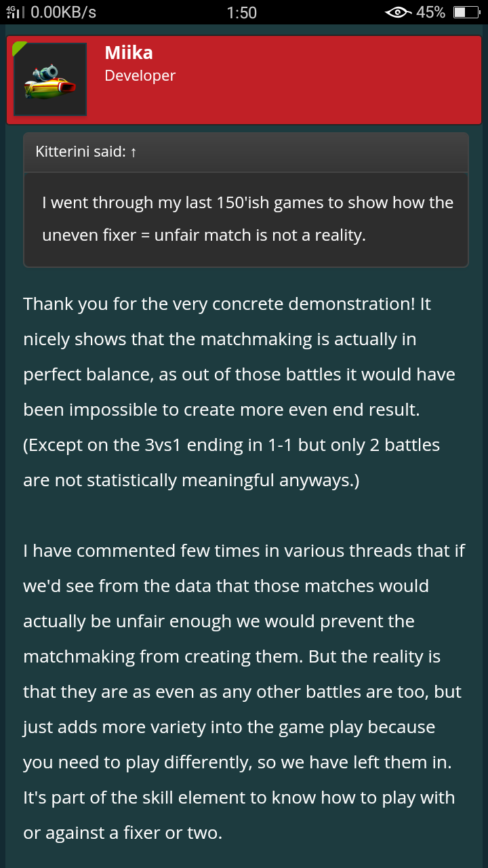Tap the eye comfort icon in status bar
488x868 pixels.
coord(397,12)
